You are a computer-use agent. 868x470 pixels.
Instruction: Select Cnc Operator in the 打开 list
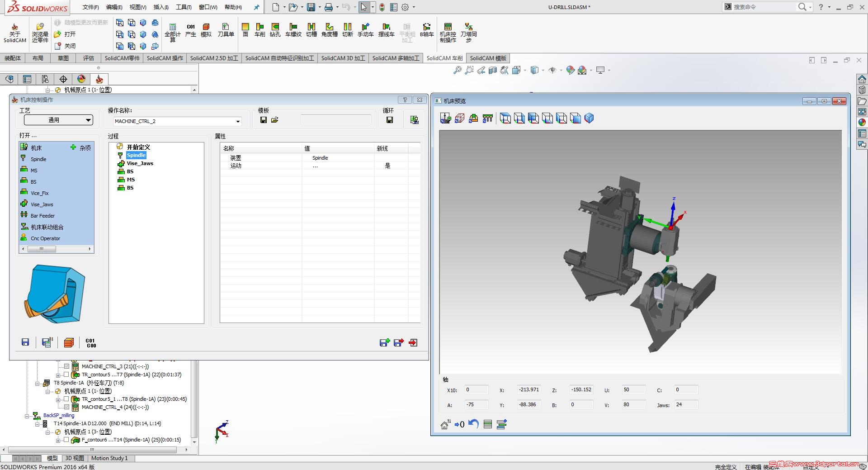pos(45,238)
